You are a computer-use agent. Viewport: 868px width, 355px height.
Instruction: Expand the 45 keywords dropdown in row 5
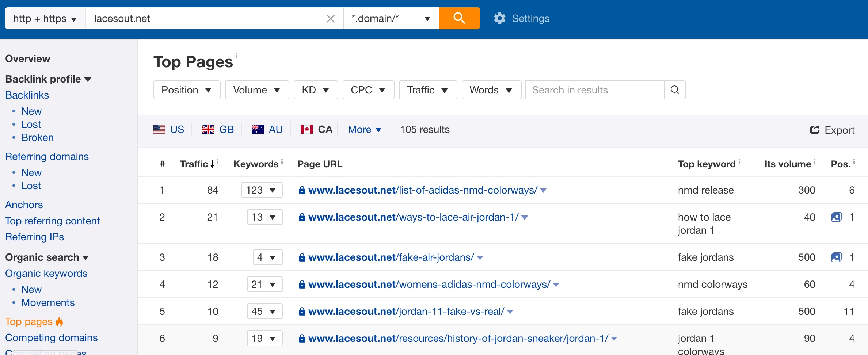coord(264,311)
